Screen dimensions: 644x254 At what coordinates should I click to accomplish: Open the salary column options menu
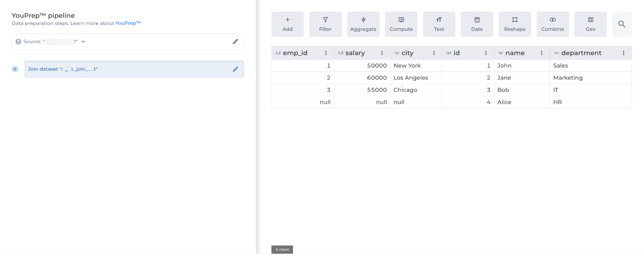point(382,53)
